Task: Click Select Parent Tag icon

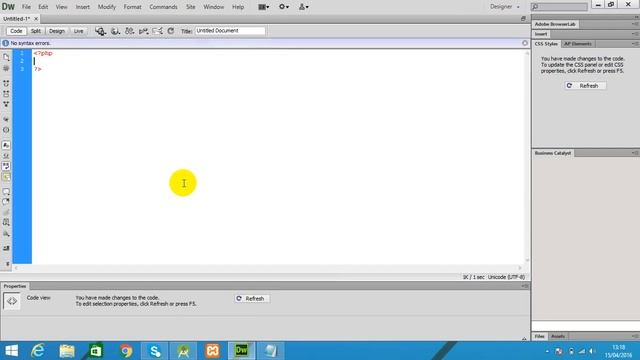Action: [x=6, y=119]
